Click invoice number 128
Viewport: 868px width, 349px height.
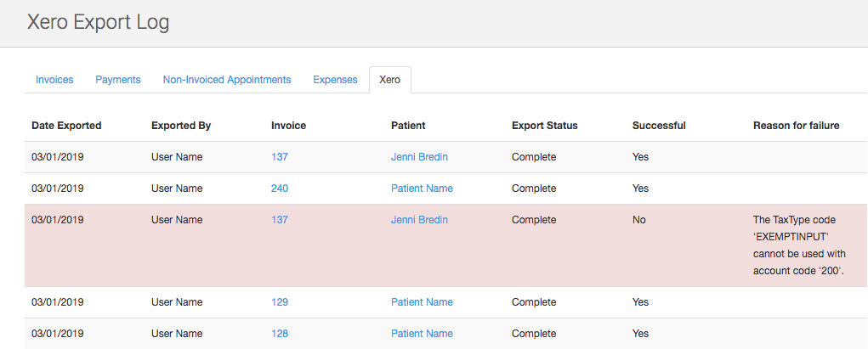(280, 334)
